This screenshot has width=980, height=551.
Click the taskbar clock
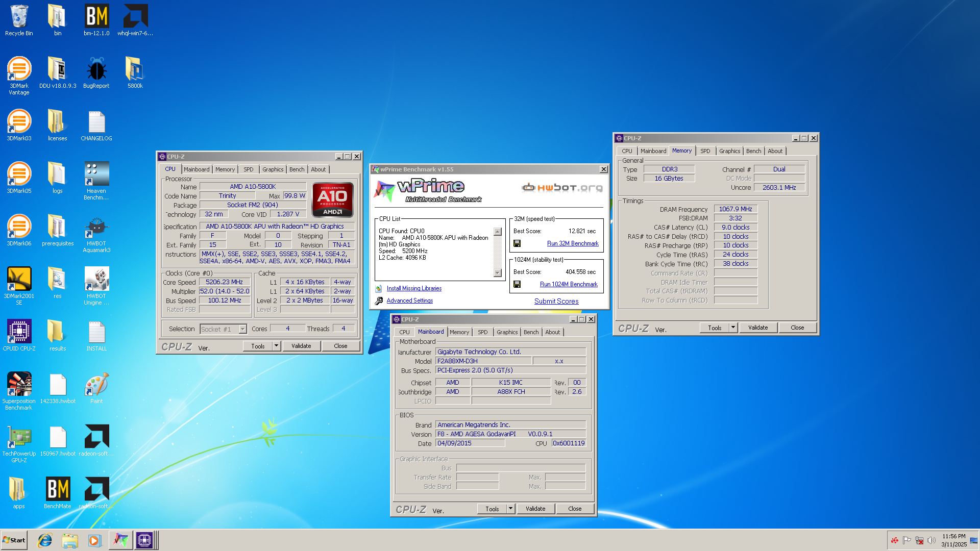[x=953, y=540]
